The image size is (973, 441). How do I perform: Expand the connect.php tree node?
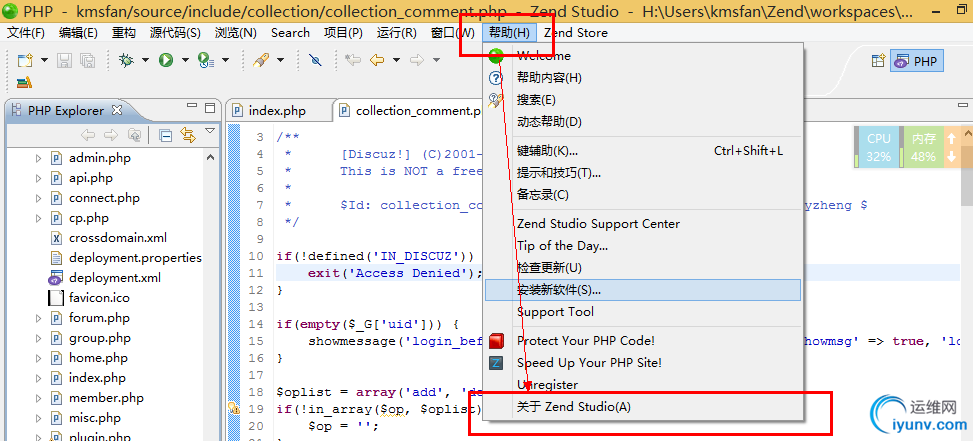point(38,198)
